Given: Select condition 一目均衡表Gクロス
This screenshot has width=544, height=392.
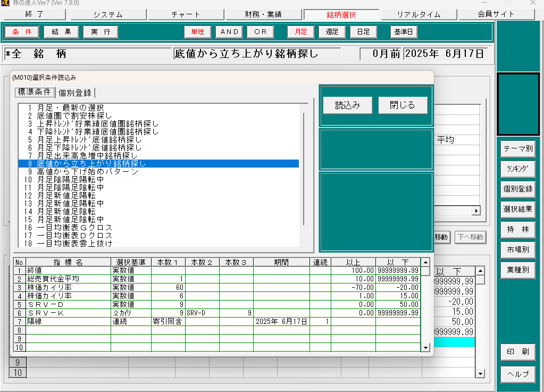Looking at the screenshot, I should click(158, 228).
